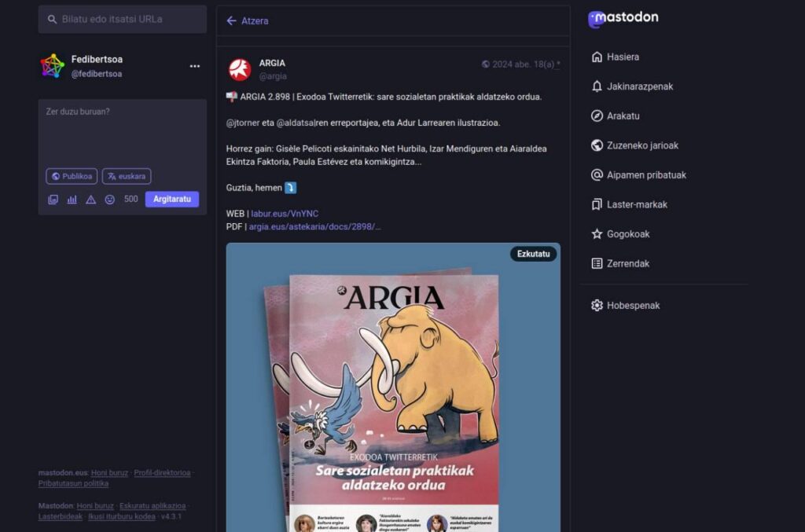Viewport: 805px width, 532px height.
Task: Click the add media attachment icon
Action: point(53,200)
